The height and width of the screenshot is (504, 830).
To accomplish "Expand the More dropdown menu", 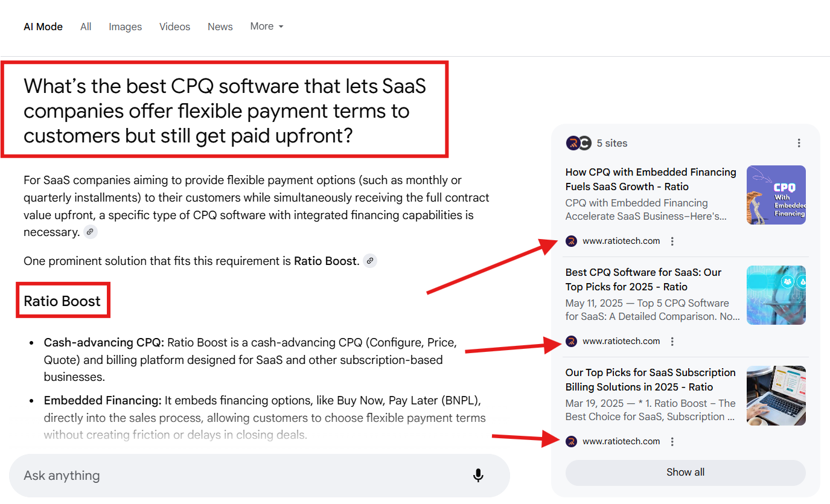I will pyautogui.click(x=266, y=27).
